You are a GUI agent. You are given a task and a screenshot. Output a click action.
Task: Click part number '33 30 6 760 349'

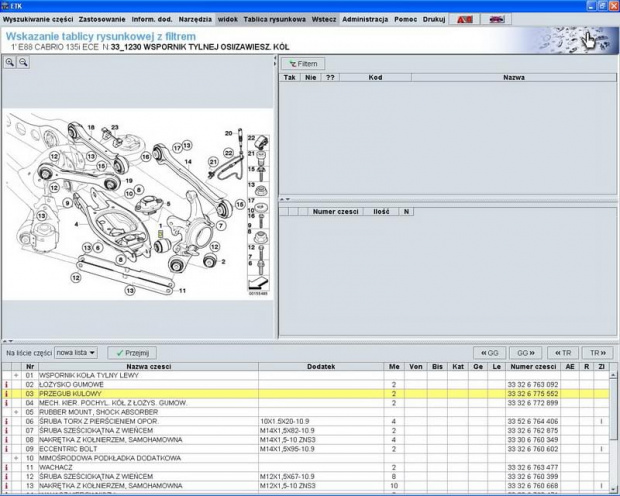533,440
